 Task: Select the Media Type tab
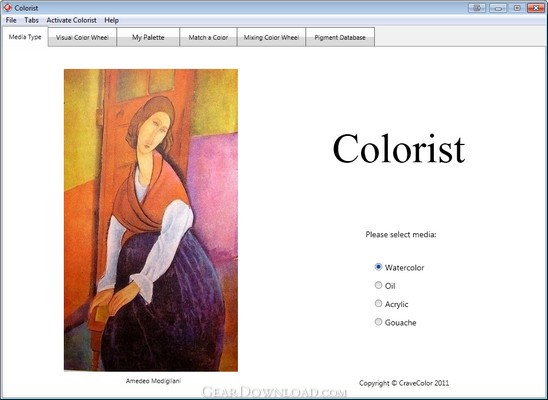(x=25, y=37)
